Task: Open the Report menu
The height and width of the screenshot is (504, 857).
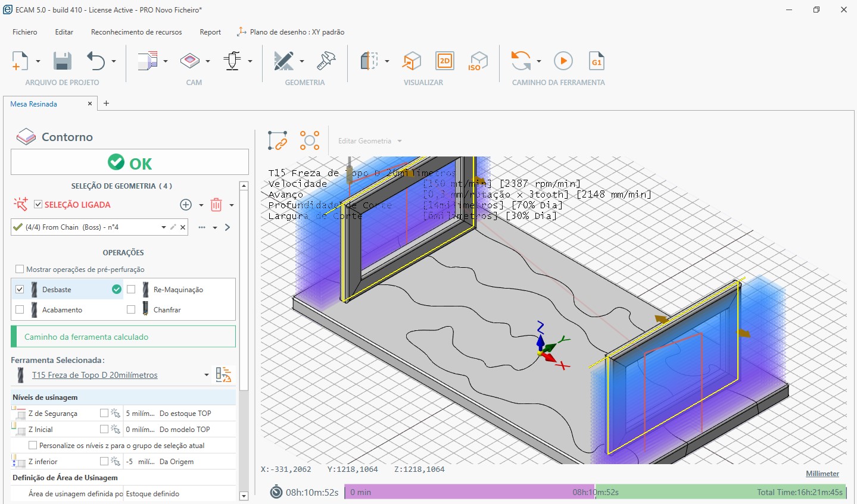Action: click(x=210, y=32)
